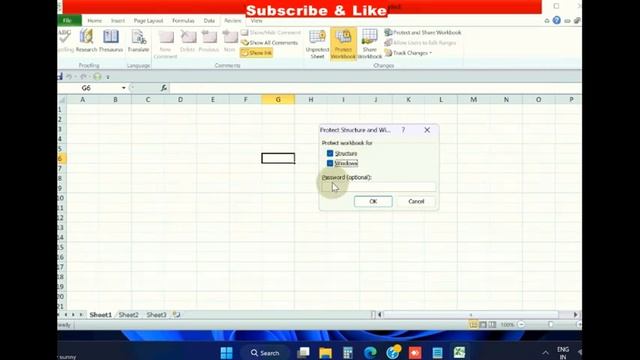Click the Share Workbook icon

369,44
